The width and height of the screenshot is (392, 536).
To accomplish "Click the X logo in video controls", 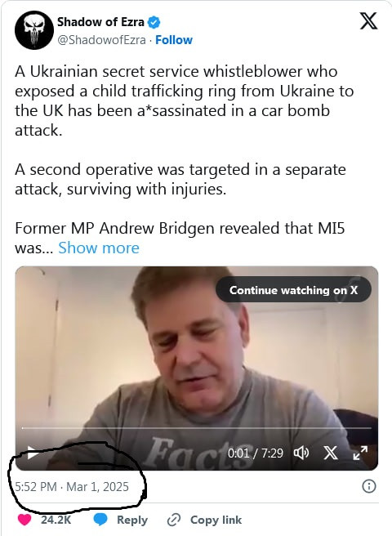I will point(331,453).
